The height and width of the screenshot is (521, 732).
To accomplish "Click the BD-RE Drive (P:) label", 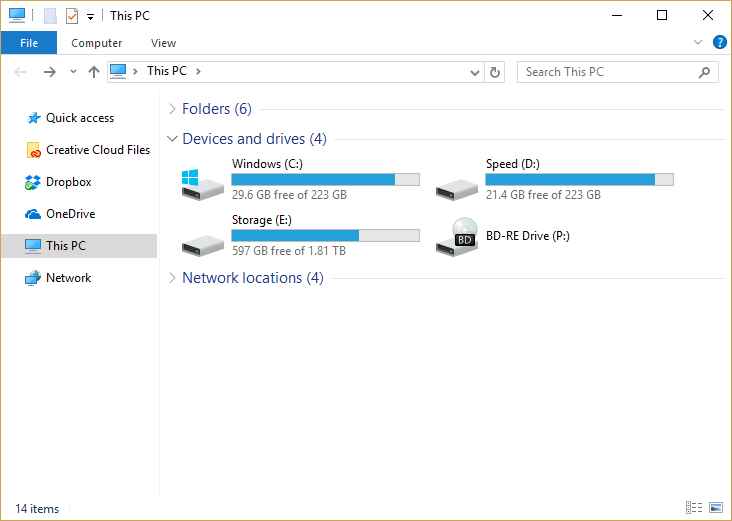I will [x=528, y=236].
